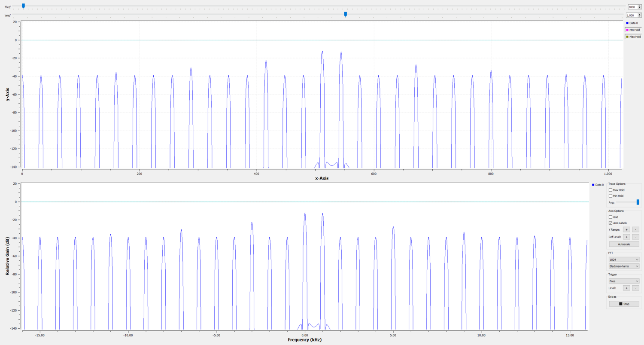Image resolution: width=644 pixels, height=345 pixels.
Task: Enable the Max Hold checkbox in Trace Options
Action: [x=611, y=190]
